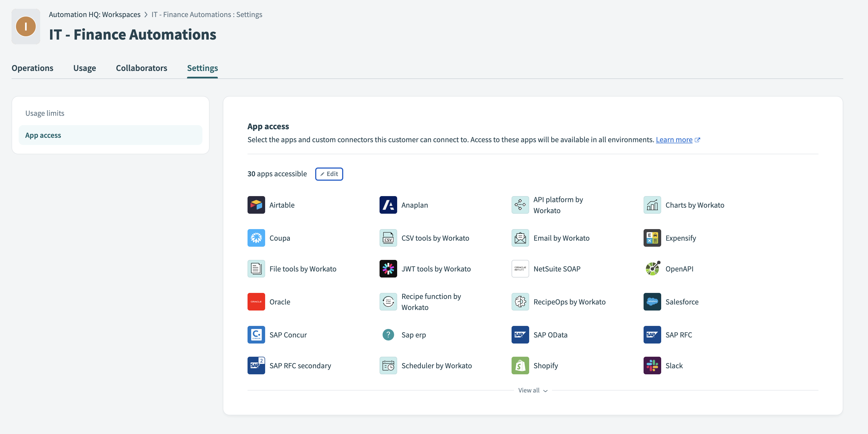Screen dimensions: 868x434
Task: Click the Shopify bag icon
Action: click(520, 366)
